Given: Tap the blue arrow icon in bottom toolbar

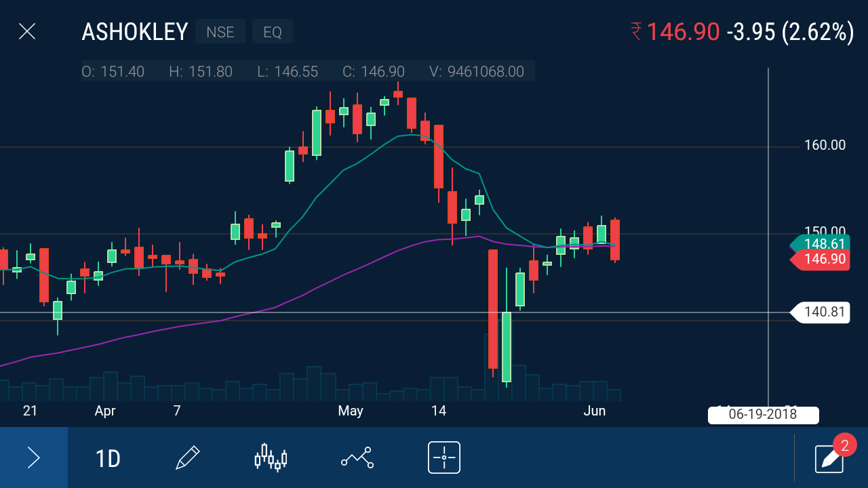Looking at the screenshot, I should [x=33, y=457].
